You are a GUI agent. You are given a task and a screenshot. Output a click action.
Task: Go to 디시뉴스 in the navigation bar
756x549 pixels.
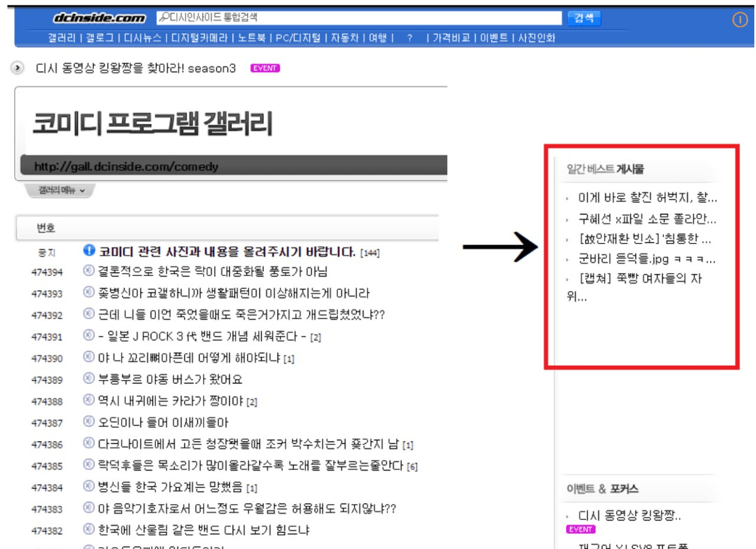[x=142, y=38]
